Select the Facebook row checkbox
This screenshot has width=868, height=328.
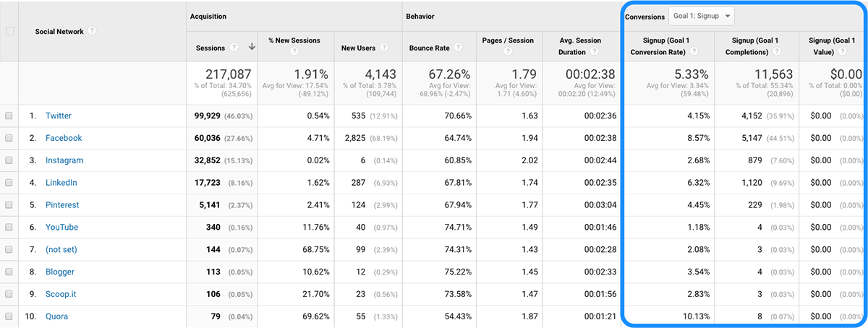pyautogui.click(x=9, y=138)
